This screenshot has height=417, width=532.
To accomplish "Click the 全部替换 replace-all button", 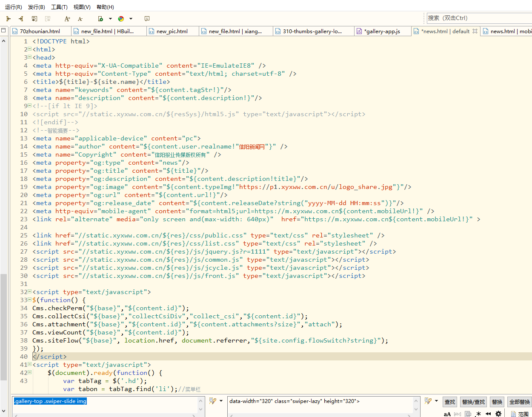I will coord(519,402).
